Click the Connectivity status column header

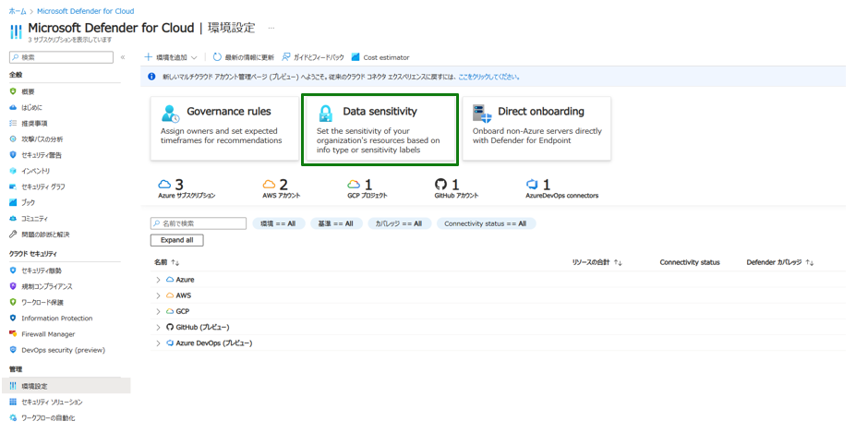click(690, 262)
